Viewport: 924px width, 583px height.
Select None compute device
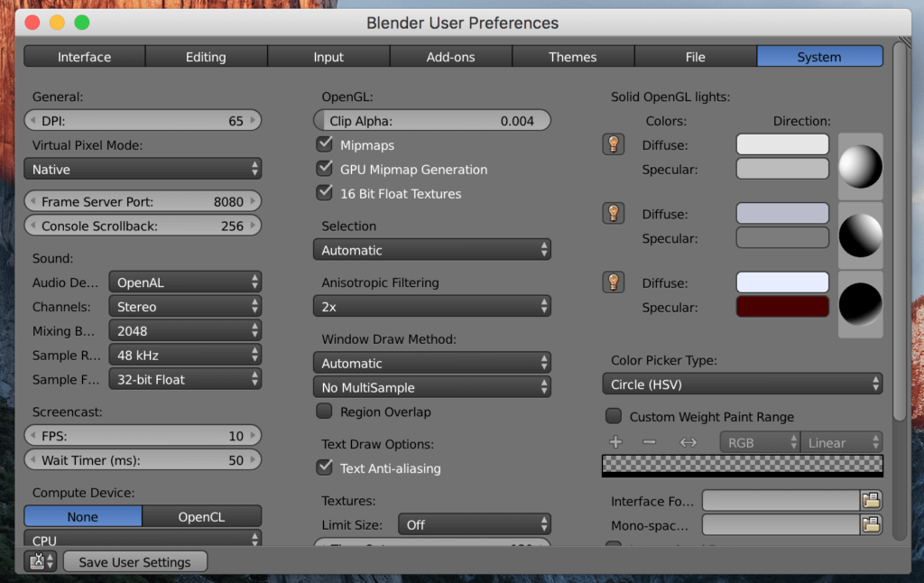tap(82, 516)
